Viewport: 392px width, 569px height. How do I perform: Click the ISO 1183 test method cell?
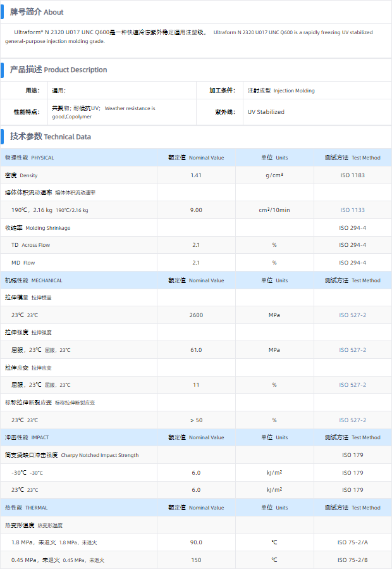pyautogui.click(x=352, y=175)
